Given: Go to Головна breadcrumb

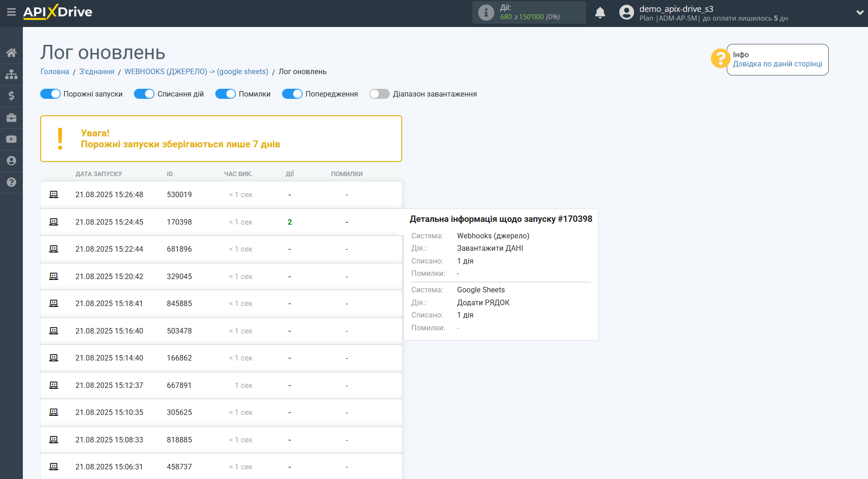Looking at the screenshot, I should coord(55,71).
